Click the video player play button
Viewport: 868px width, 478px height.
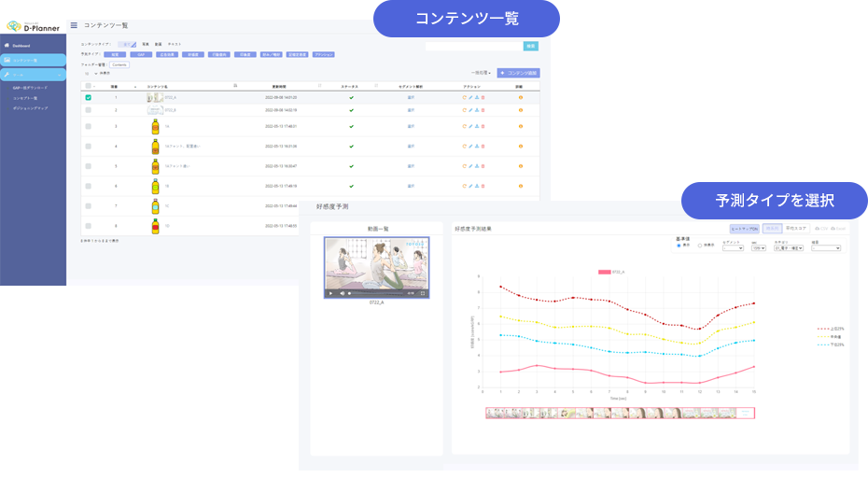tap(329, 293)
